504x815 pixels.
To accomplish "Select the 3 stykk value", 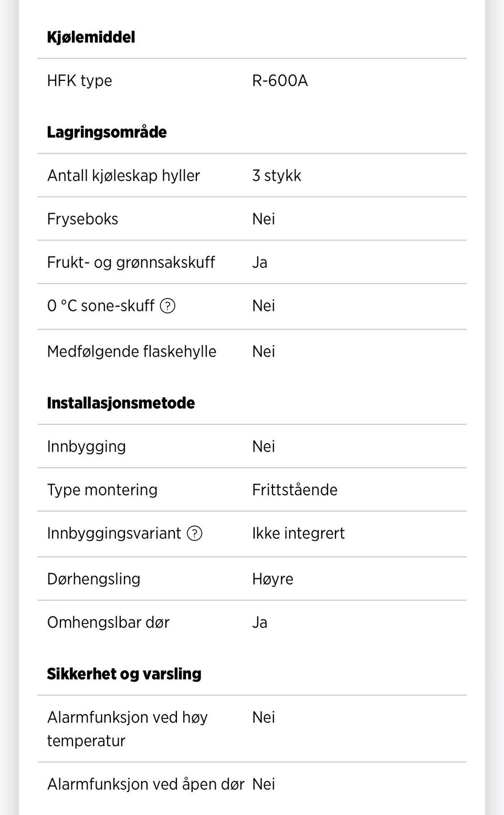I will 277,176.
